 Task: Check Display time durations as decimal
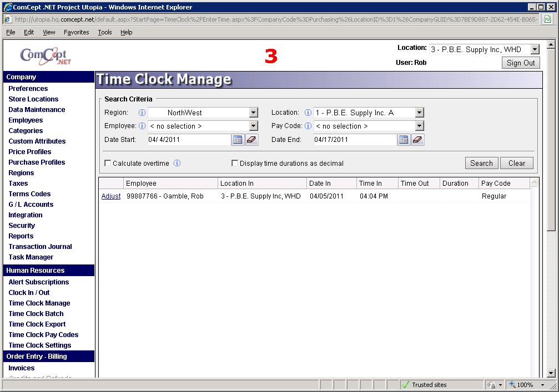coord(235,164)
